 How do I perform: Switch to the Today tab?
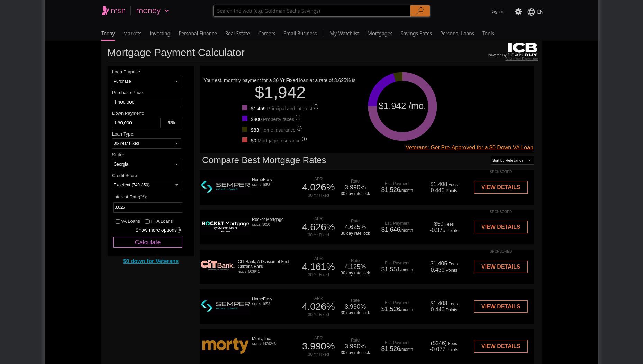[108, 33]
